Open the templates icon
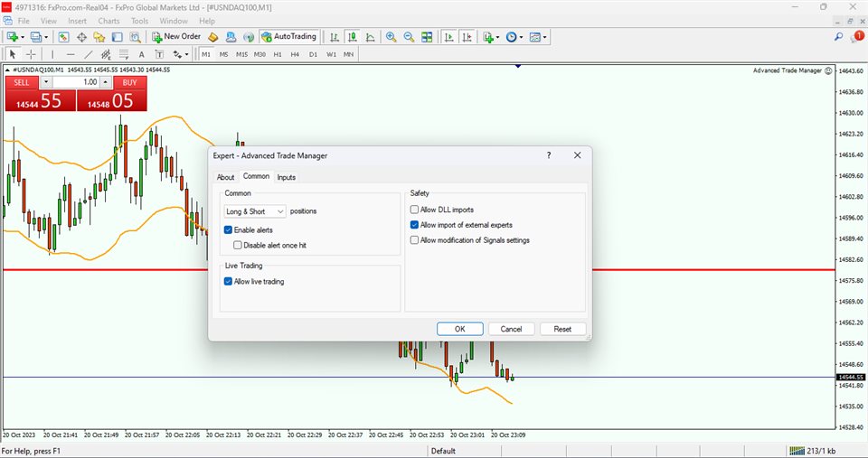Viewport: 868px width, 458px height. (x=534, y=37)
